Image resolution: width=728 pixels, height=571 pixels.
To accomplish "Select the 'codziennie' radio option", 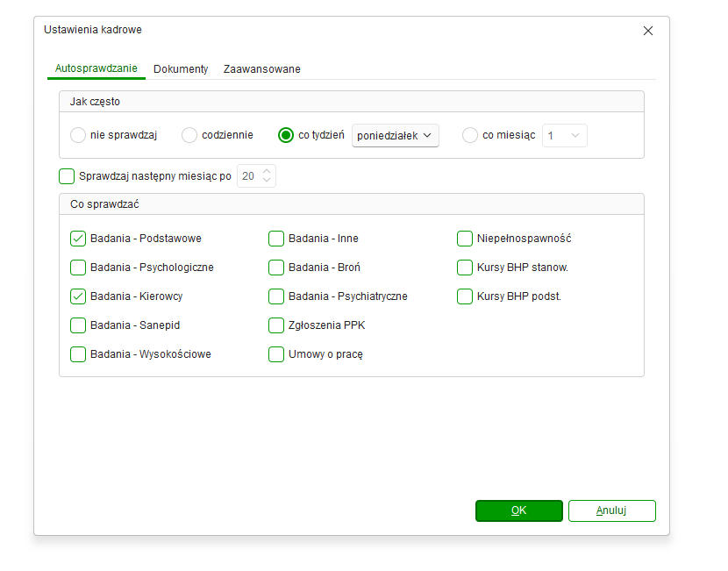I will pyautogui.click(x=189, y=135).
